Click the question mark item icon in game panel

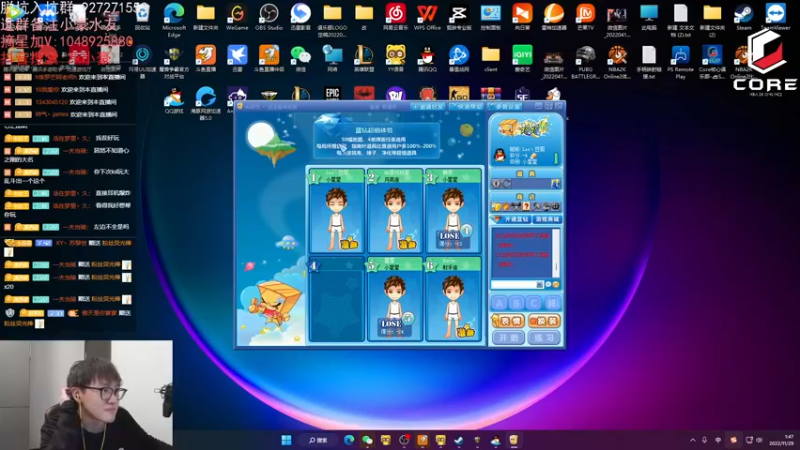[x=526, y=207]
